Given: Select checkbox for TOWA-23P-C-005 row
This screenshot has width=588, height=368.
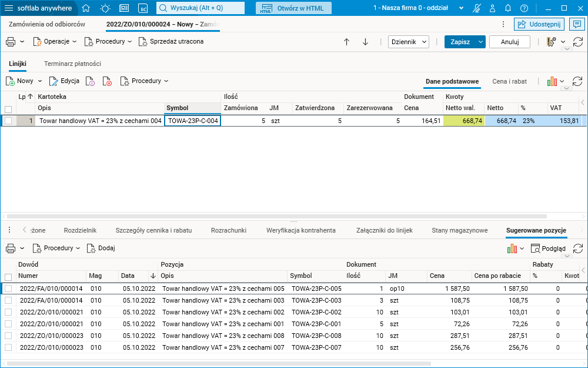Looking at the screenshot, I should point(8,289).
